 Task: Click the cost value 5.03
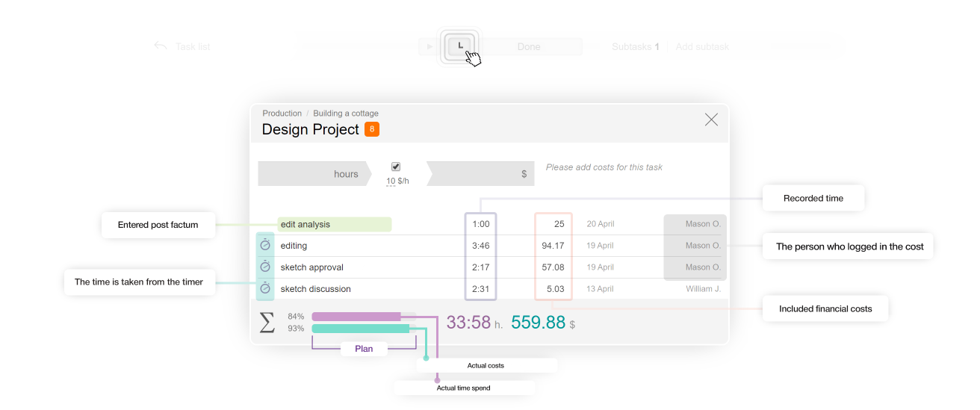click(x=555, y=289)
